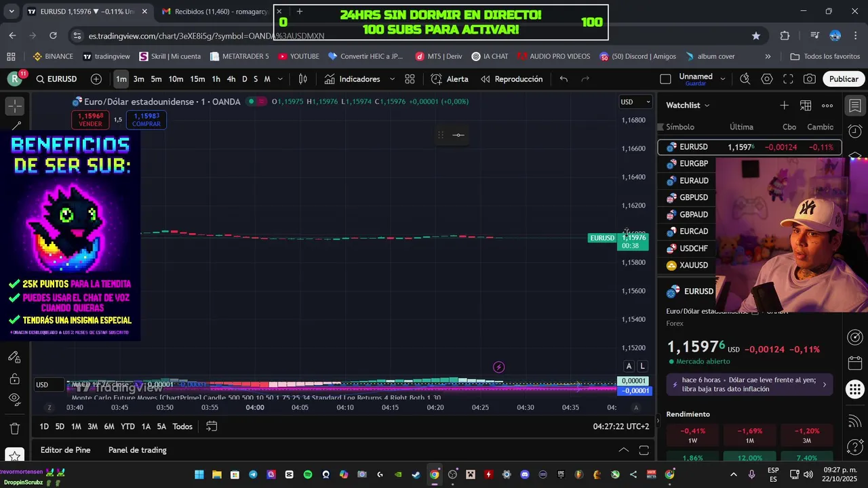Add a symbol to the Watchlist
Viewport: 868px width, 488px height.
click(784, 105)
